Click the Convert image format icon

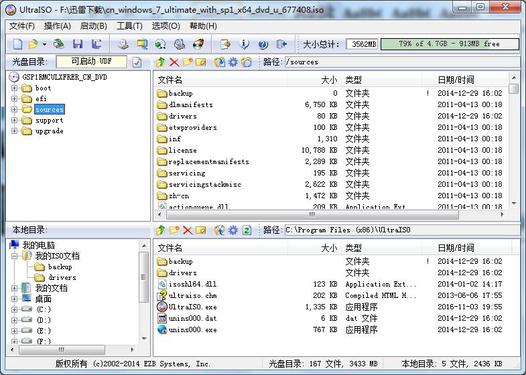click(x=160, y=44)
